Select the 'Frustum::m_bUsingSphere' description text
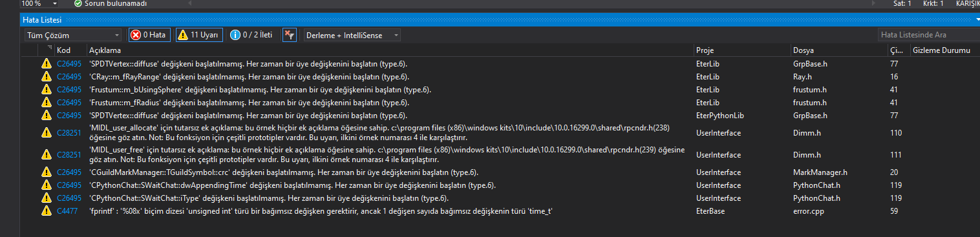980x237 pixels. [260, 90]
